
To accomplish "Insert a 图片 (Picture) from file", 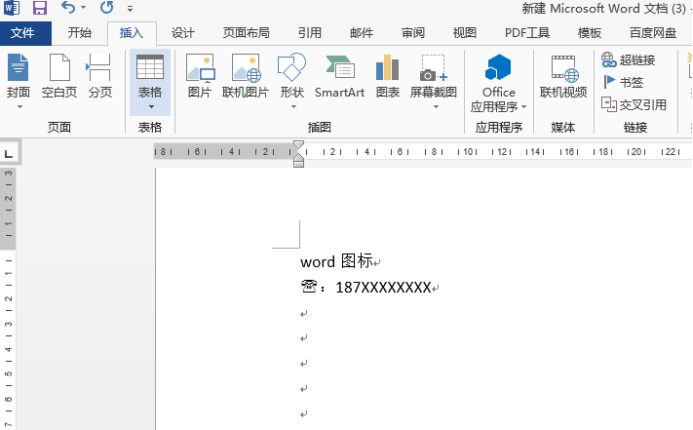I will 200,76.
